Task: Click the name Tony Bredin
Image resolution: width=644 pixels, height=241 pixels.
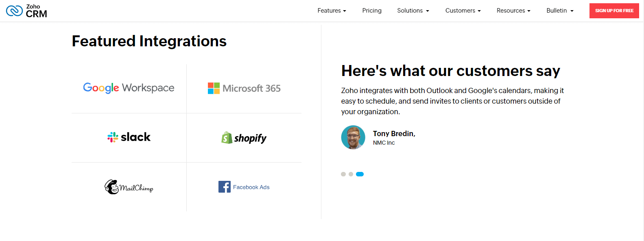Action: click(394, 134)
